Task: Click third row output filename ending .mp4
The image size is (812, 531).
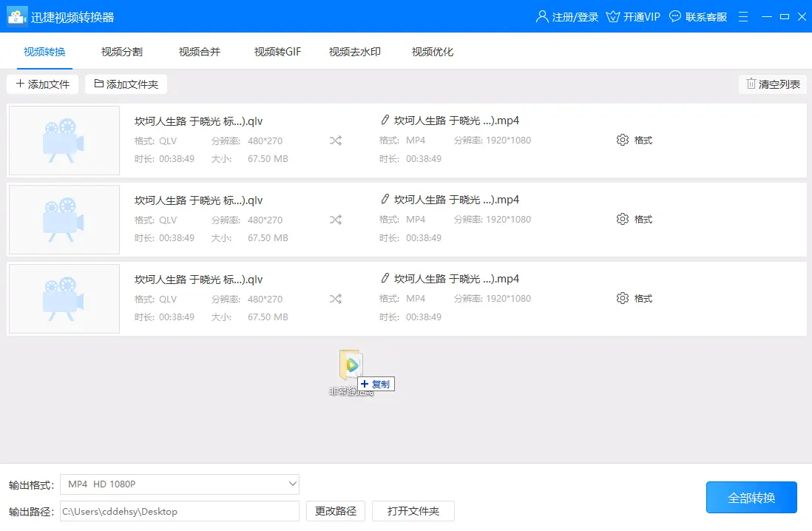Action: [456, 280]
